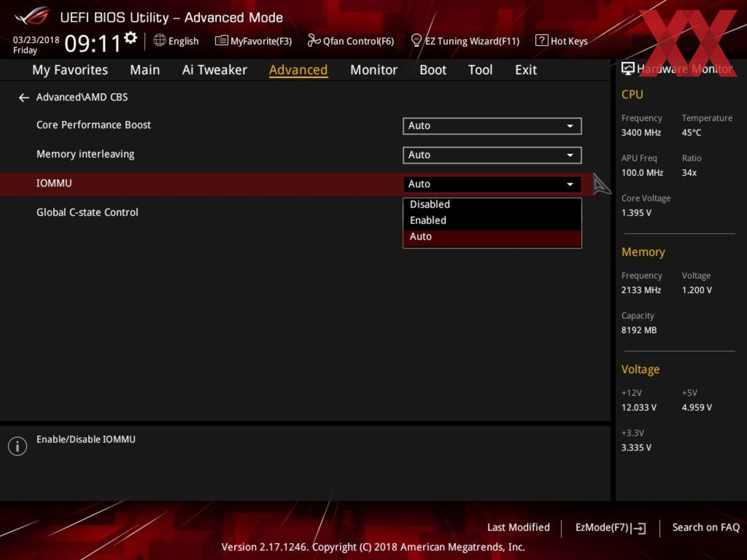Image resolution: width=747 pixels, height=560 pixels.
Task: Switch to Exit tab
Action: 526,70
